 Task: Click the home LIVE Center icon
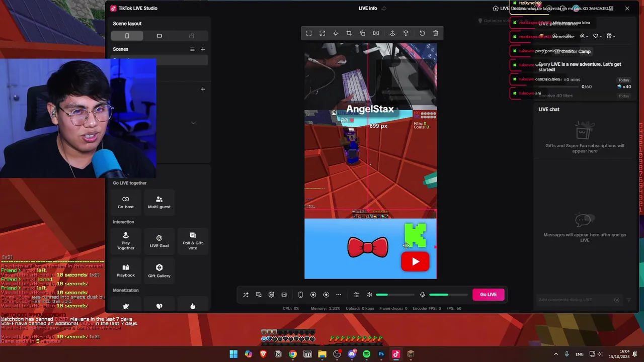pos(496,9)
